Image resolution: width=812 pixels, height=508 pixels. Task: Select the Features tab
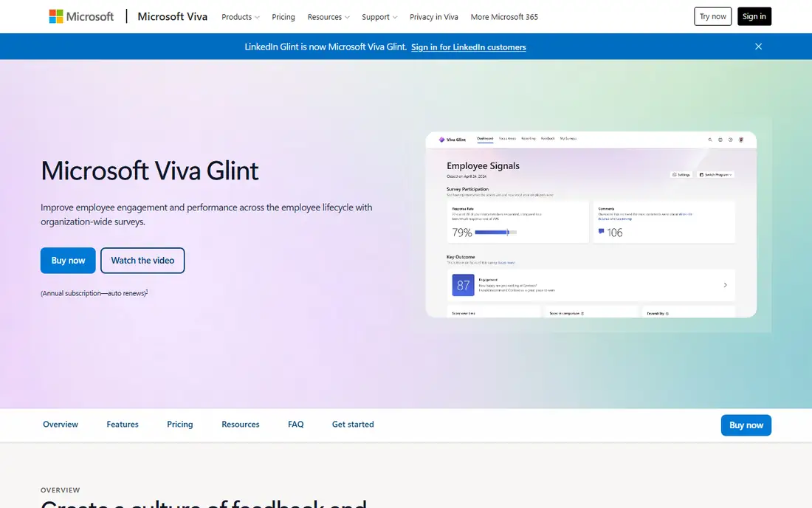(123, 424)
